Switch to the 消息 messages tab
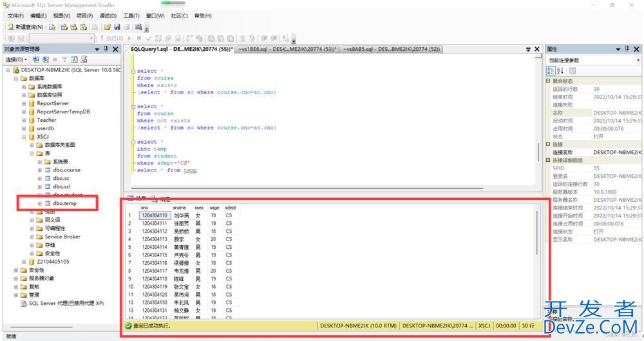 coord(161,199)
